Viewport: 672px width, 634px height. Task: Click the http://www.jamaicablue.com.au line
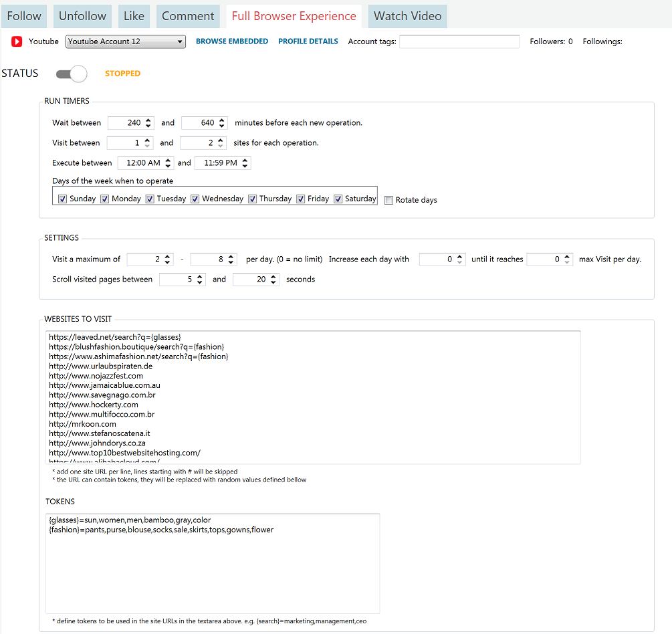pyautogui.click(x=104, y=385)
